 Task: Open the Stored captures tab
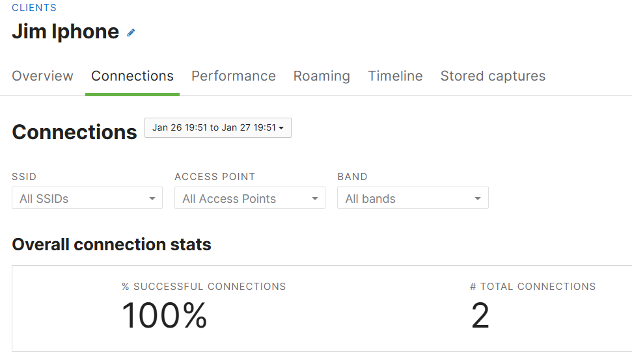click(x=493, y=76)
